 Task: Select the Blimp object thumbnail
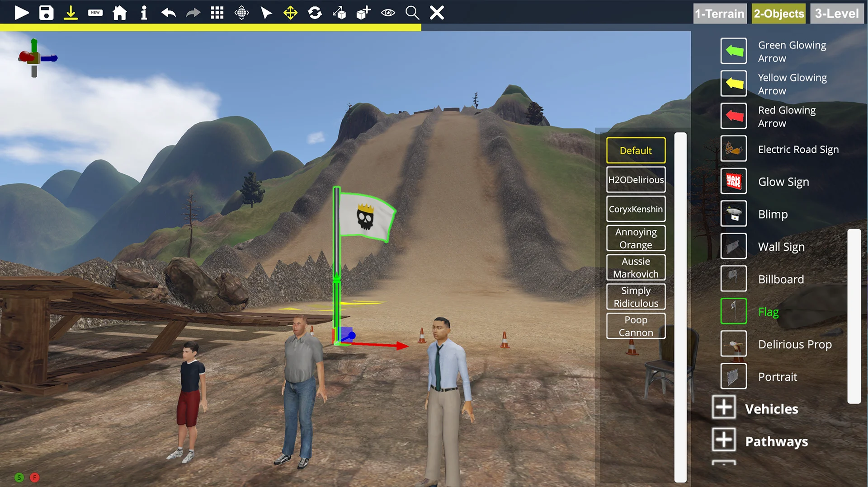click(733, 214)
